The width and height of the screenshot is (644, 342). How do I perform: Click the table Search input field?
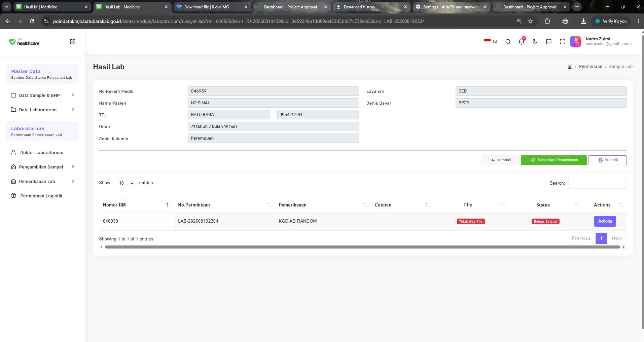597,183
